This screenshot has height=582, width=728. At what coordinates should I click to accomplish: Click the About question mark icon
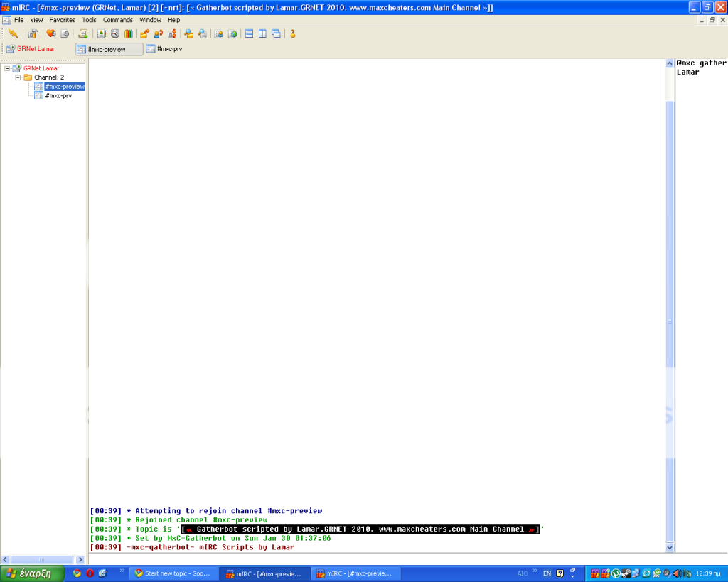[292, 33]
